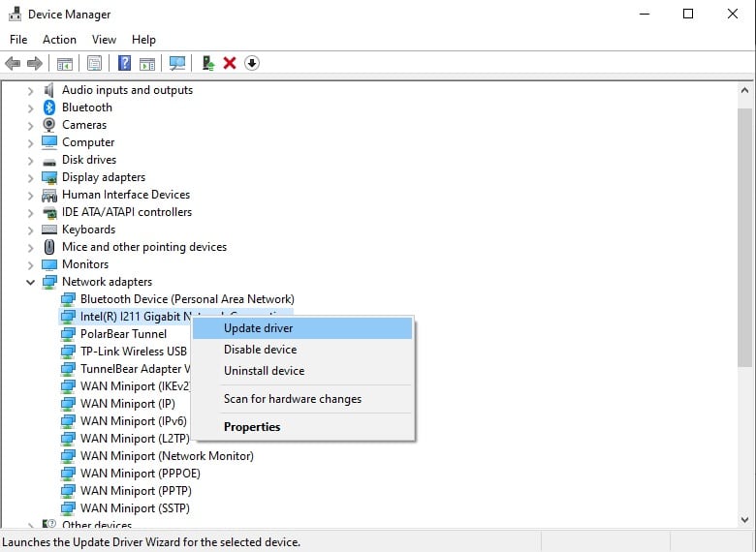Expand the Monitors category
This screenshot has width=756, height=552.
30,265
